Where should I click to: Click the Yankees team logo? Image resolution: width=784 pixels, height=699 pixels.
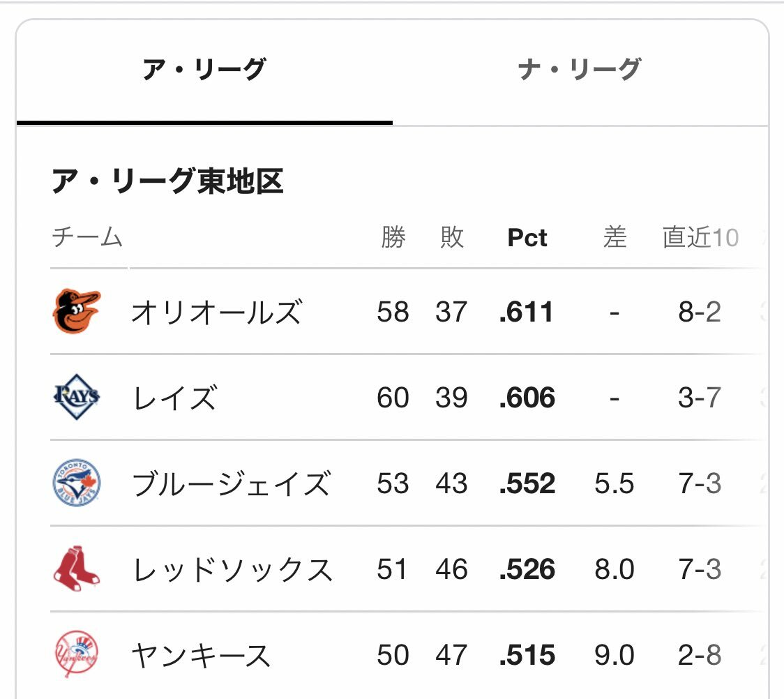click(x=77, y=654)
